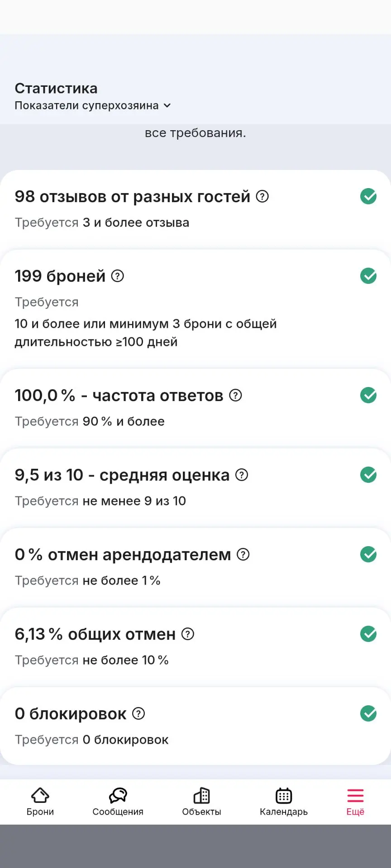
Task: Tap the chevron beside Показатели суперхозяина
Action: pos(167,106)
